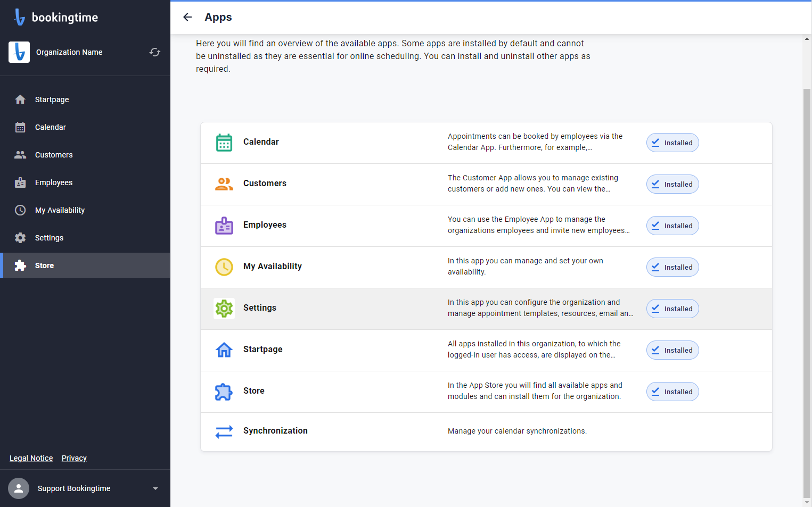Open My Availability in the sidebar
The width and height of the screenshot is (812, 507).
[85, 210]
